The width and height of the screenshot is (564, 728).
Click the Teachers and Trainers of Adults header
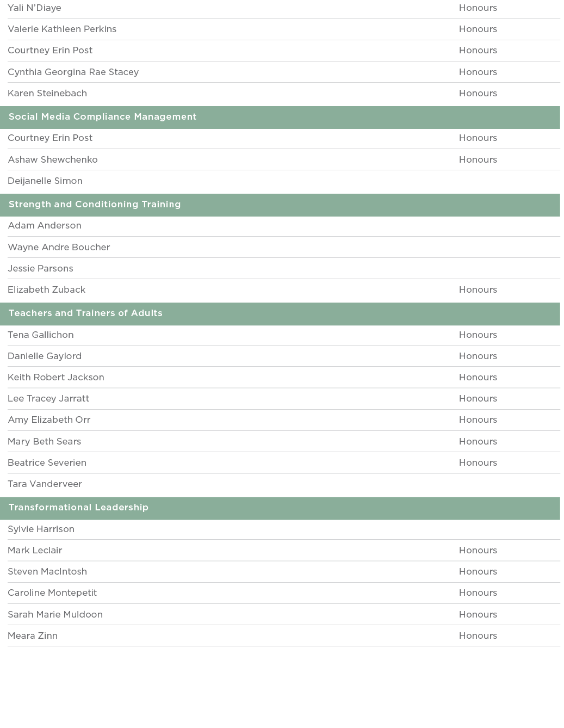[85, 313]
